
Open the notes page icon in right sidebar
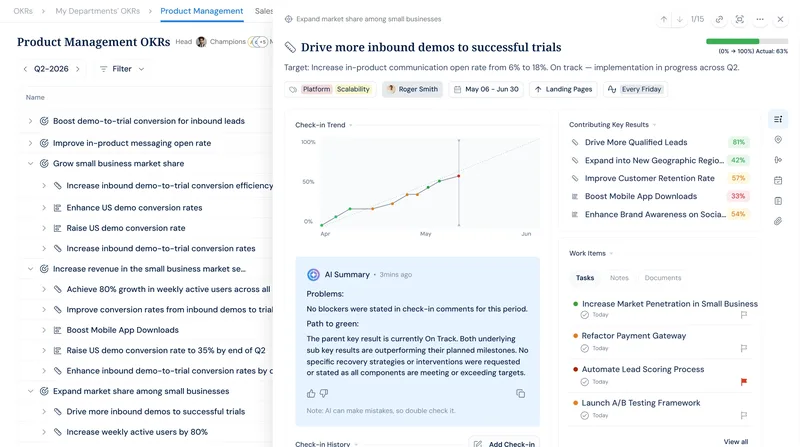pyautogui.click(x=778, y=201)
